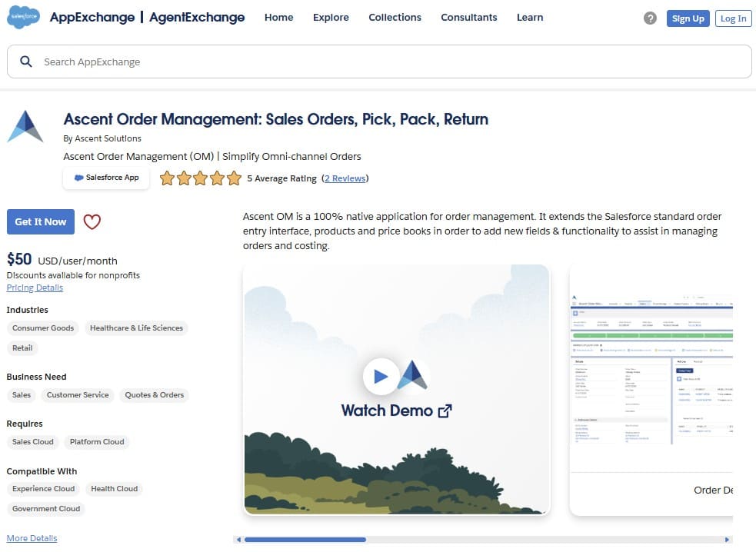Click the Log In button
756x552 pixels.
tap(734, 18)
